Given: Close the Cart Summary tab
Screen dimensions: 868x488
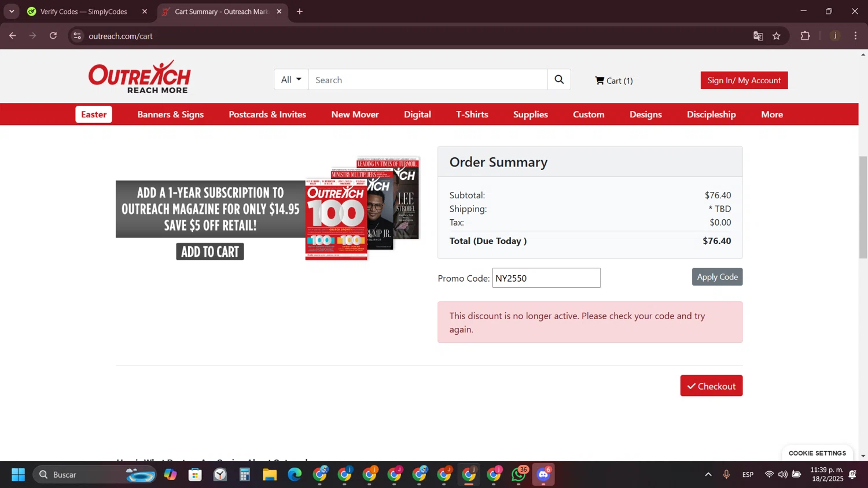Looking at the screenshot, I should pyautogui.click(x=279, y=12).
